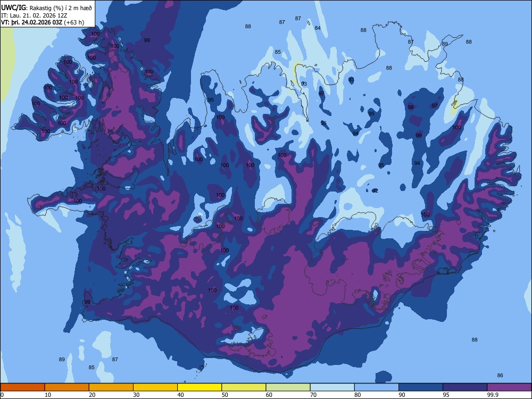Click the dark orange 0–10 legend swatch
Viewport: 532px width, 399px height.
click(22, 387)
